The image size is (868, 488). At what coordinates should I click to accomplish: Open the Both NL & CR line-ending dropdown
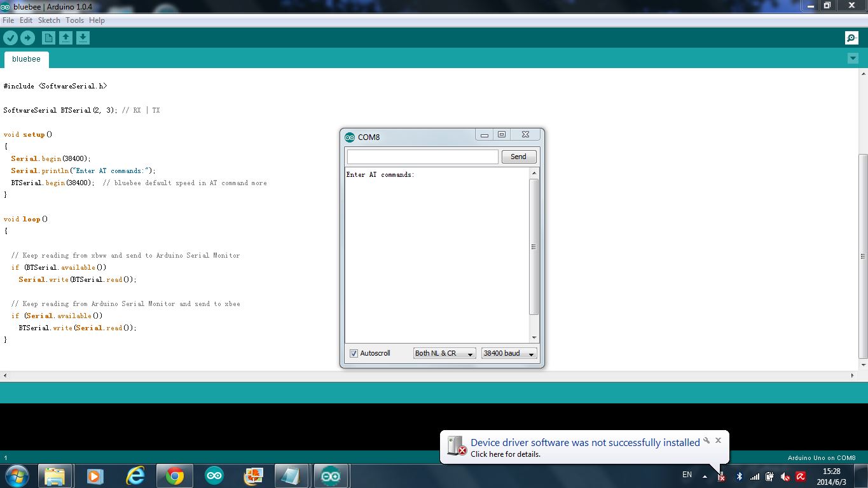coord(444,353)
